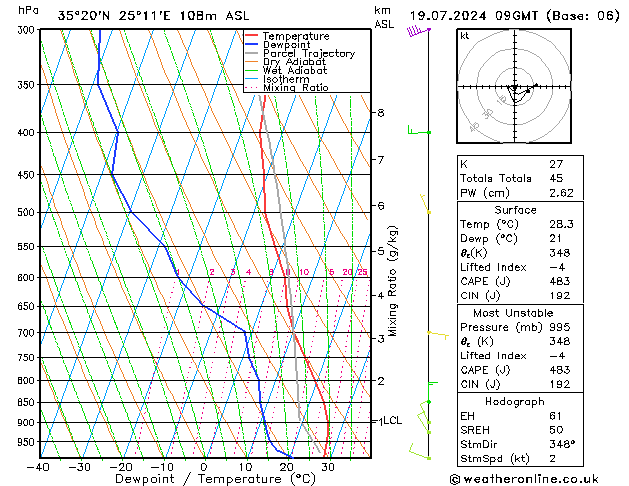This screenshot has width=629, height=486.
Task: Click the green wind barb at 400 hPa
Action: 419,130
